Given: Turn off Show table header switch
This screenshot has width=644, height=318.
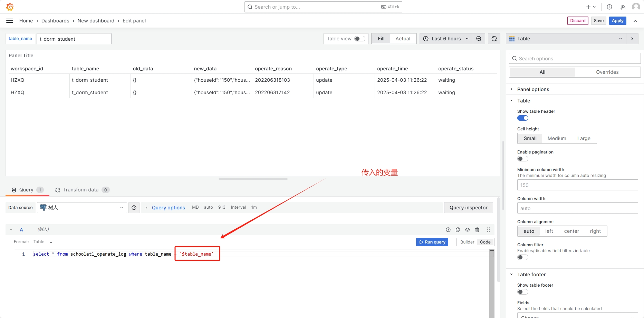Looking at the screenshot, I should [x=522, y=118].
